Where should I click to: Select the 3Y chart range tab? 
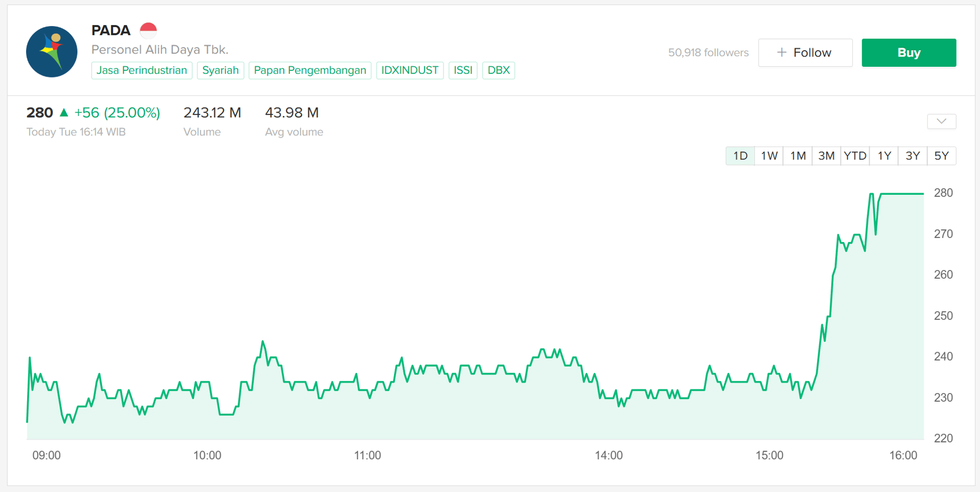point(913,156)
